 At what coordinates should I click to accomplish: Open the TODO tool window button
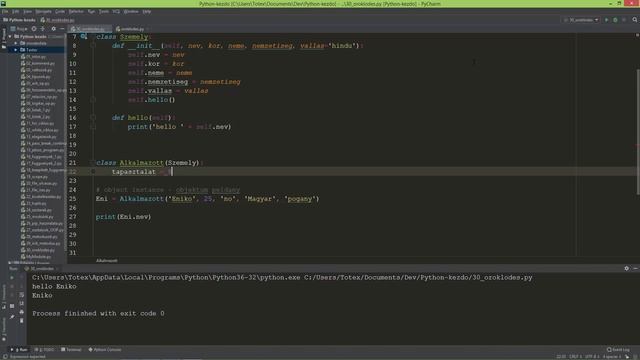(45, 350)
